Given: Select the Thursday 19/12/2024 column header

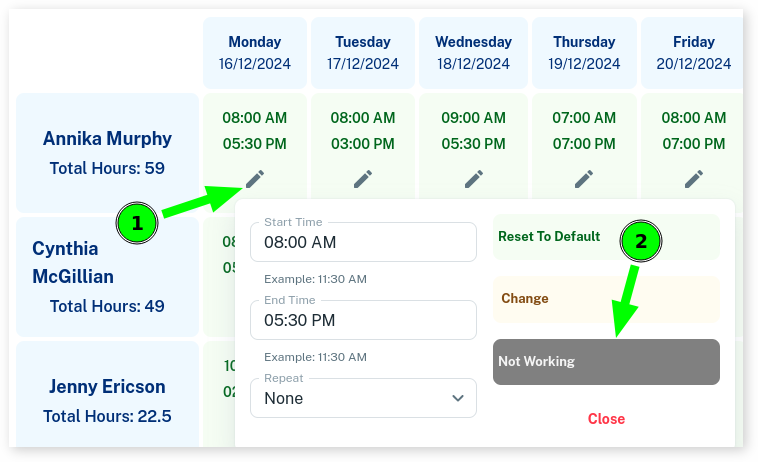Looking at the screenshot, I should (x=584, y=53).
